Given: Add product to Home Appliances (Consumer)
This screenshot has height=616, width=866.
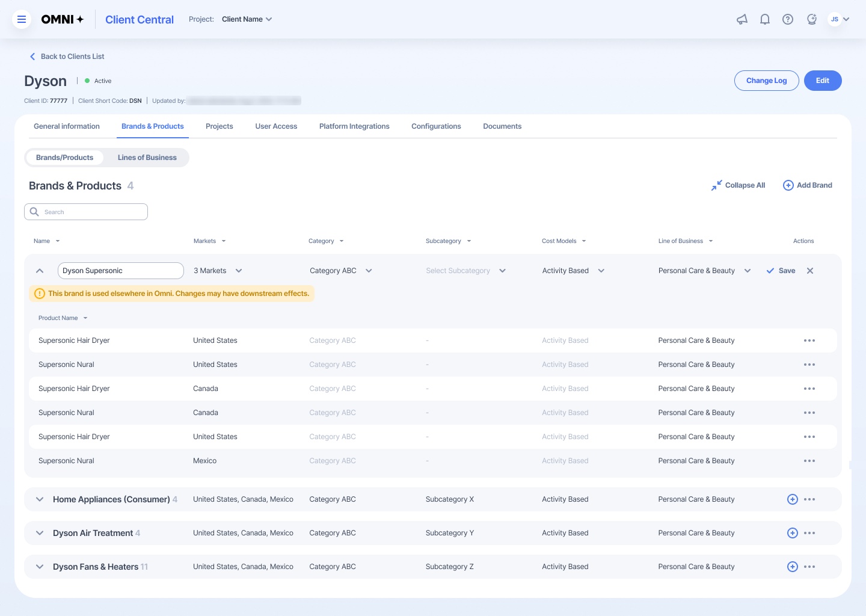Looking at the screenshot, I should [x=793, y=499].
